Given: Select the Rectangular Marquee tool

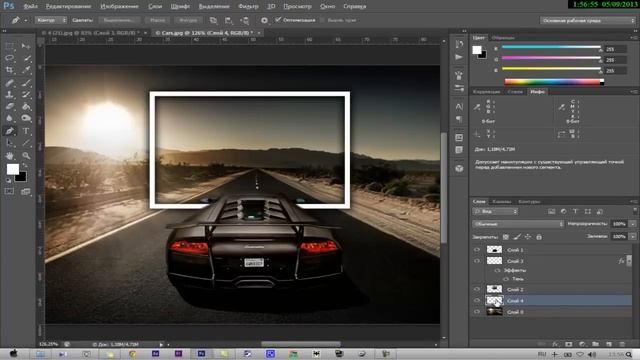Looking at the screenshot, I should pos(9,46).
